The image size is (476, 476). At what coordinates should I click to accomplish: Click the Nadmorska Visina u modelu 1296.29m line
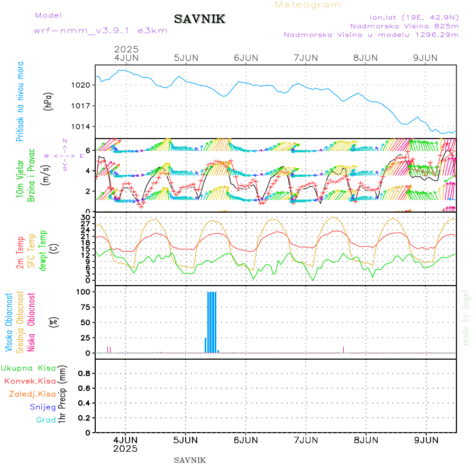pyautogui.click(x=371, y=35)
